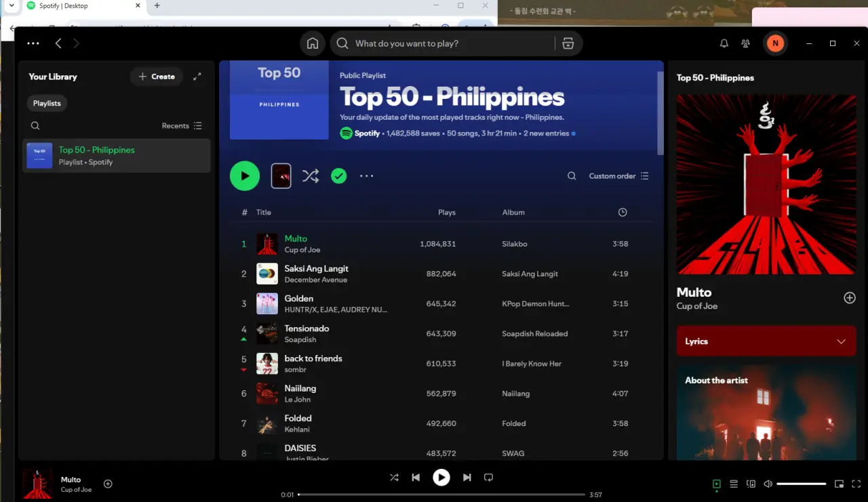
Task: Open artist December Avenue link
Action: [316, 280]
